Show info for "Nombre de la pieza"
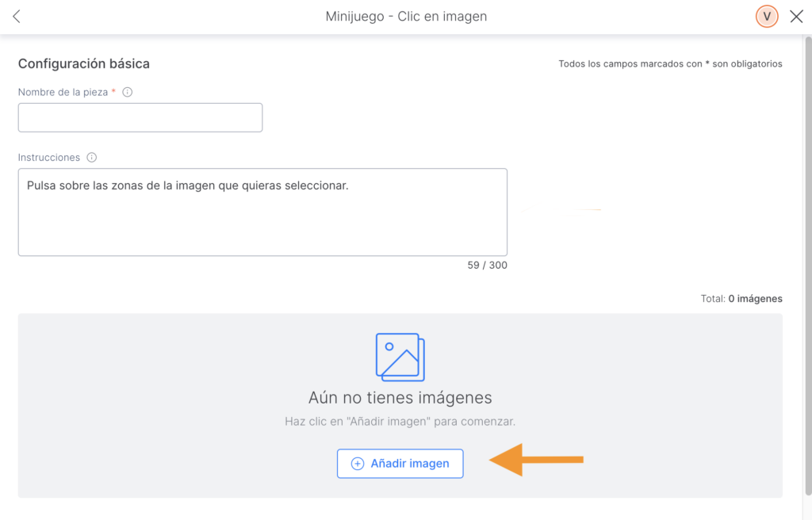The height and width of the screenshot is (520, 812). [x=128, y=92]
